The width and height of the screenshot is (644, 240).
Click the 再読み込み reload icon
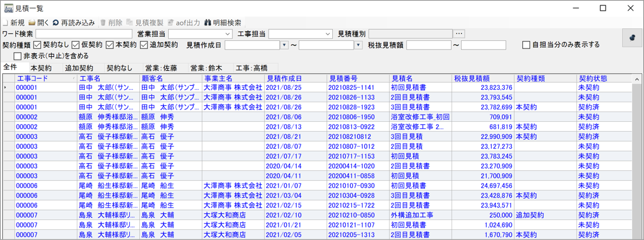click(55, 22)
